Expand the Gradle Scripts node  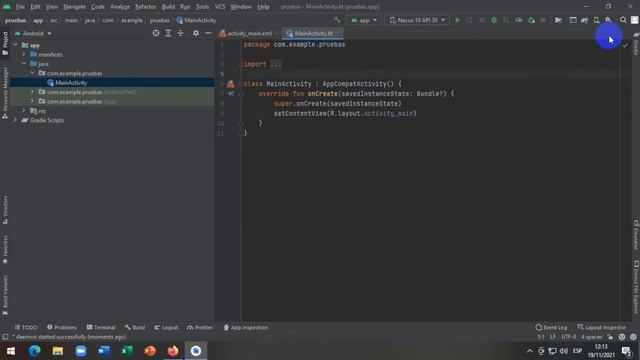(16, 120)
